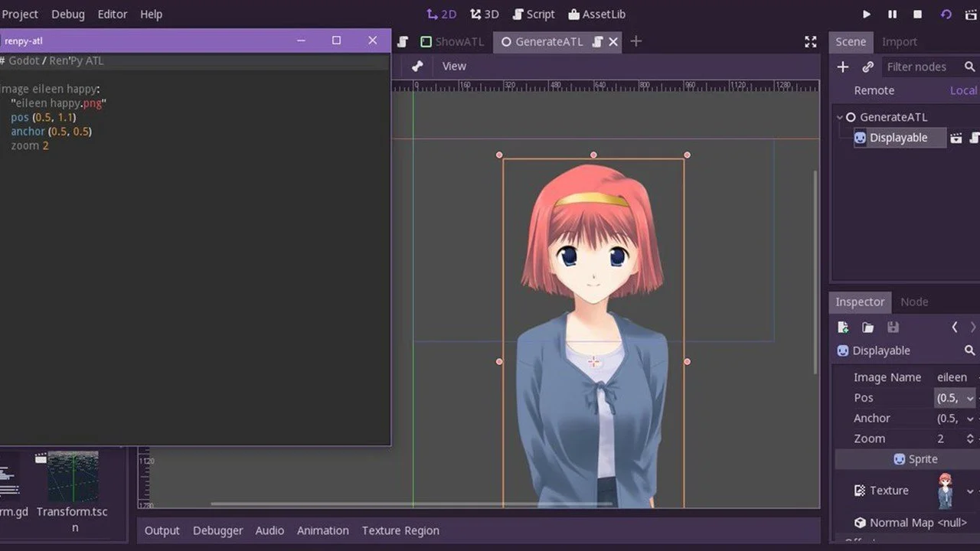Toggle distraction-free fullscreen mode
Viewport: 980px width, 551px height.
(811, 42)
